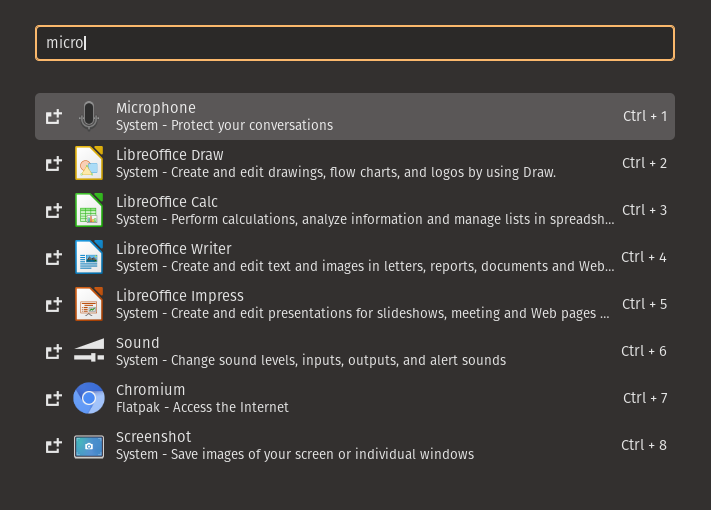Click the "Ctrl + 6" shortcut label
Image resolution: width=711 pixels, height=510 pixels.
pyautogui.click(x=644, y=351)
